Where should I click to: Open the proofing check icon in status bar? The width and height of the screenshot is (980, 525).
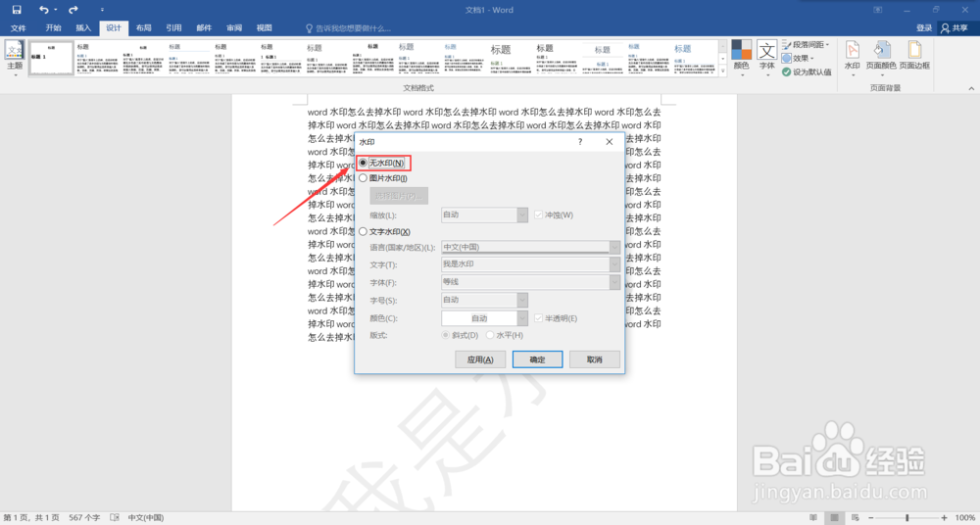pos(115,518)
